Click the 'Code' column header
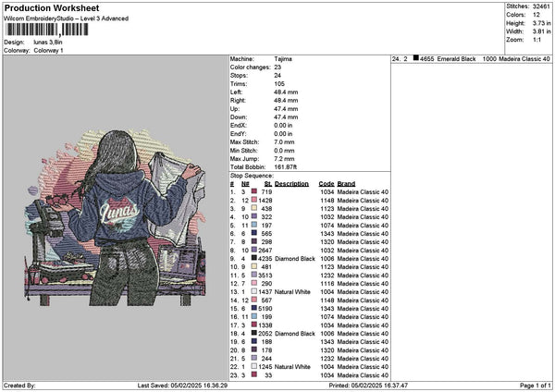The width and height of the screenshot is (555, 392). pyautogui.click(x=327, y=184)
